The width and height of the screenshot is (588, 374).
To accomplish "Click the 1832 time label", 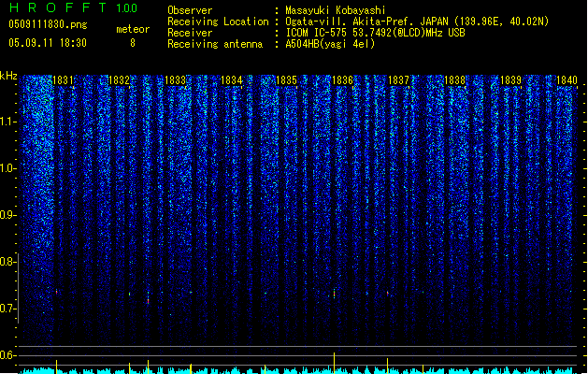I will pos(119,80).
